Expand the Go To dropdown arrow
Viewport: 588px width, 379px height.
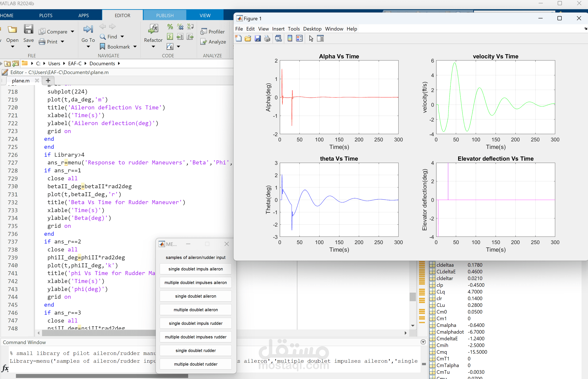click(x=88, y=46)
